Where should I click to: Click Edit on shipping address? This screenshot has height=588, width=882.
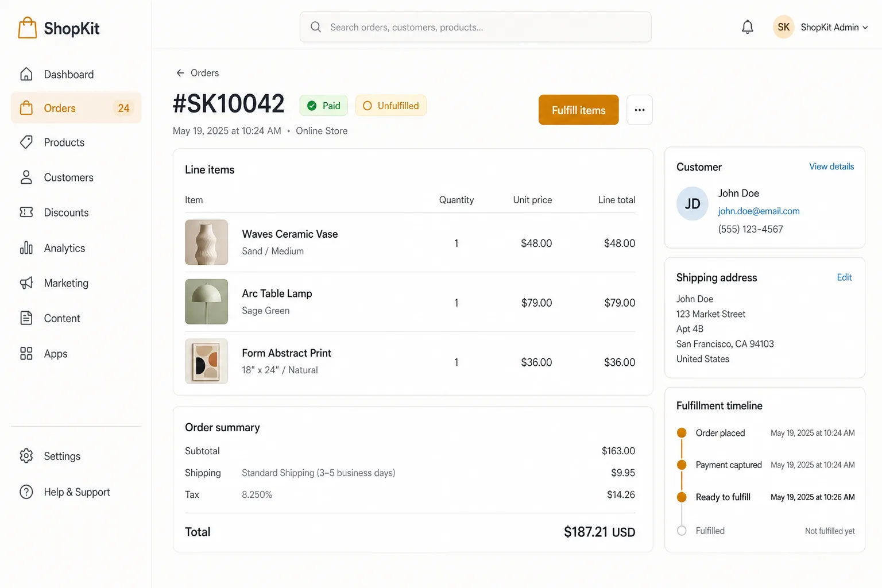click(x=844, y=277)
